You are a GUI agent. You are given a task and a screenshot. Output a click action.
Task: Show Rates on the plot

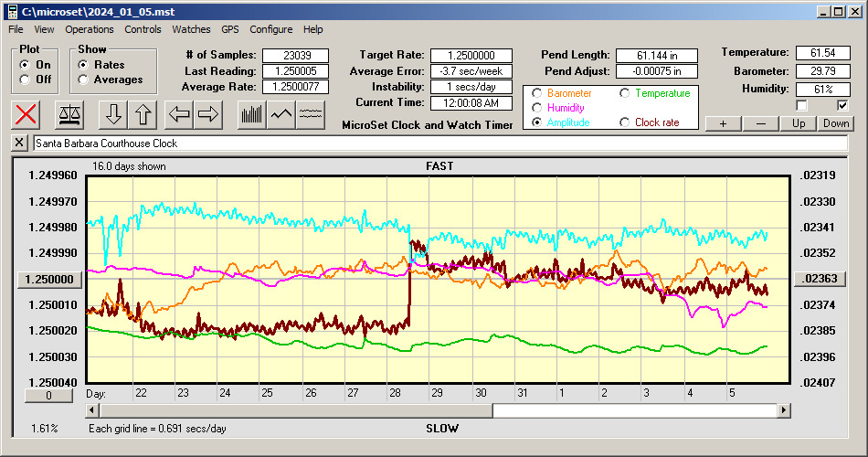83,65
